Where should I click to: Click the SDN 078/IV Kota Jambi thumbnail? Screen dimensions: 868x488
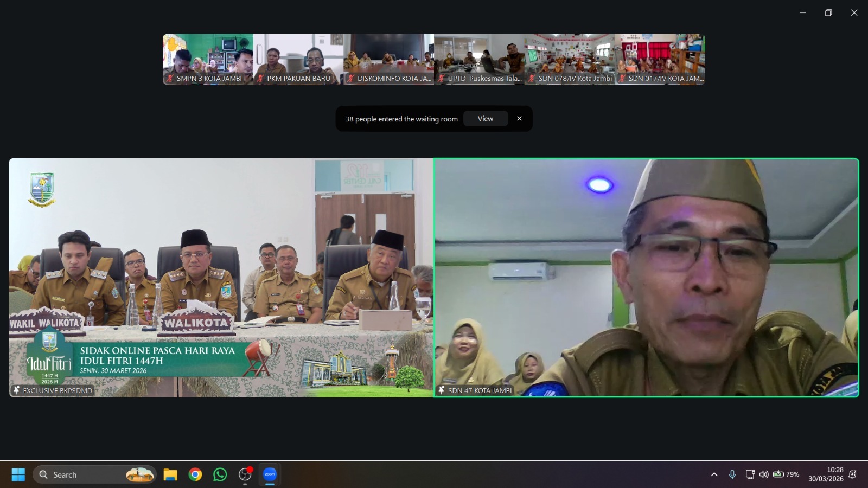pos(569,59)
